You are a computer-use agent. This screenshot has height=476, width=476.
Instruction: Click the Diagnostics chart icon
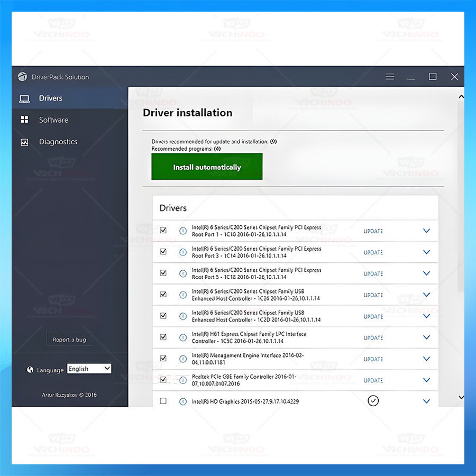[24, 142]
